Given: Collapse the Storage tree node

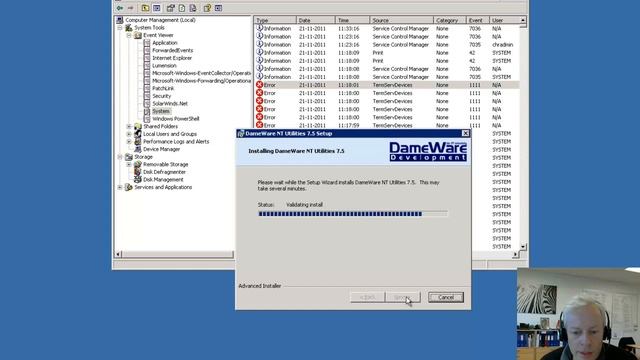Looking at the screenshot, I should click(120, 157).
